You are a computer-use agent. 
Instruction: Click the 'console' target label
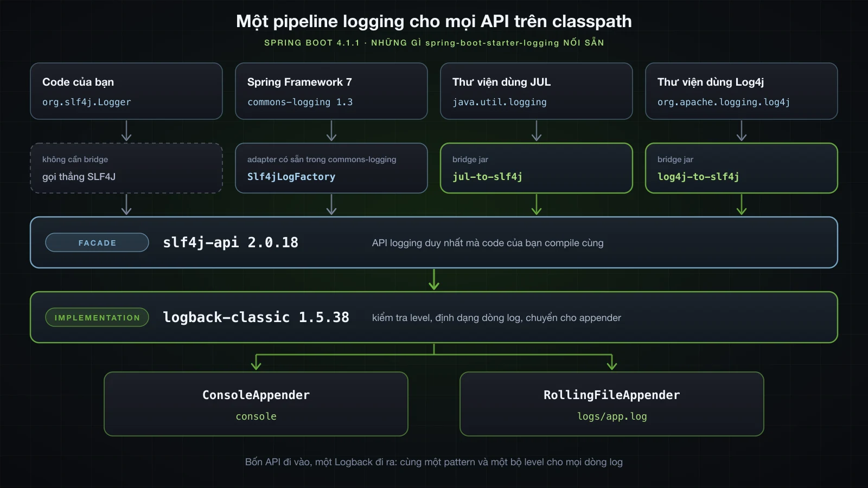tap(256, 416)
